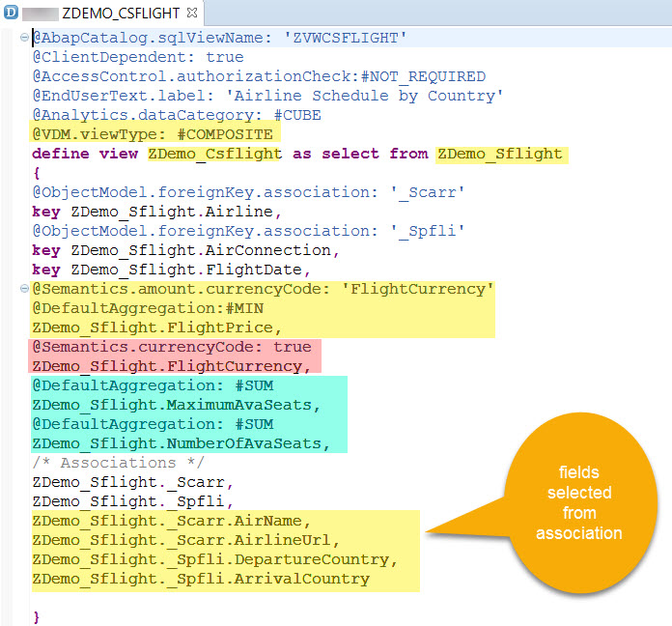Place the cursor on @ClientDependent: true
Viewport: 672px width, 626px height.
click(x=137, y=57)
